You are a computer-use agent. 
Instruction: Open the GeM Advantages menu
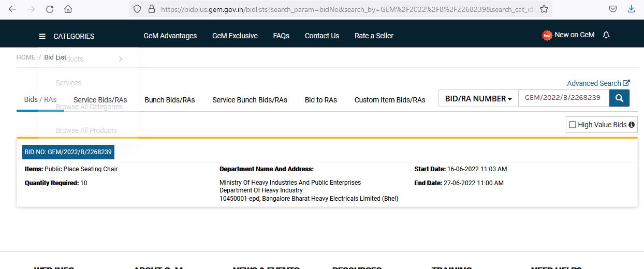coord(170,36)
